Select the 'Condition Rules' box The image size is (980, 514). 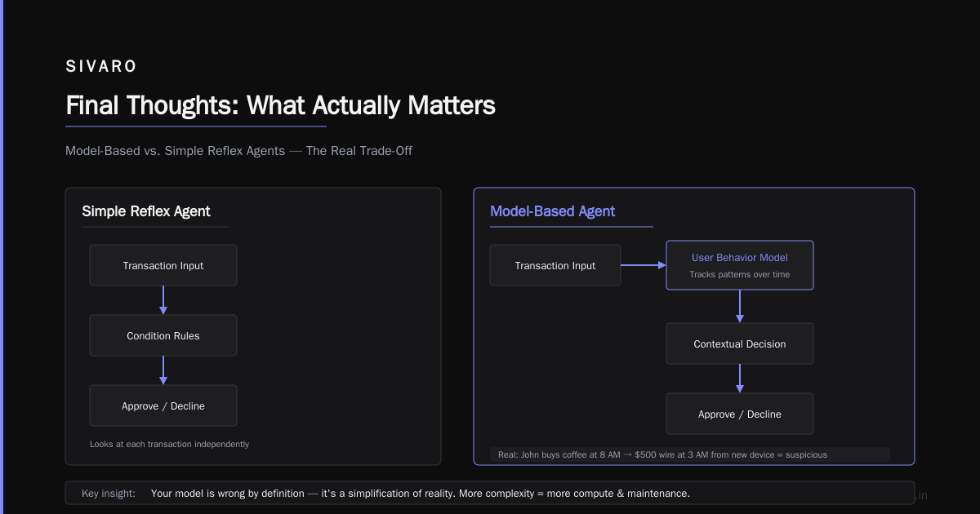(163, 335)
